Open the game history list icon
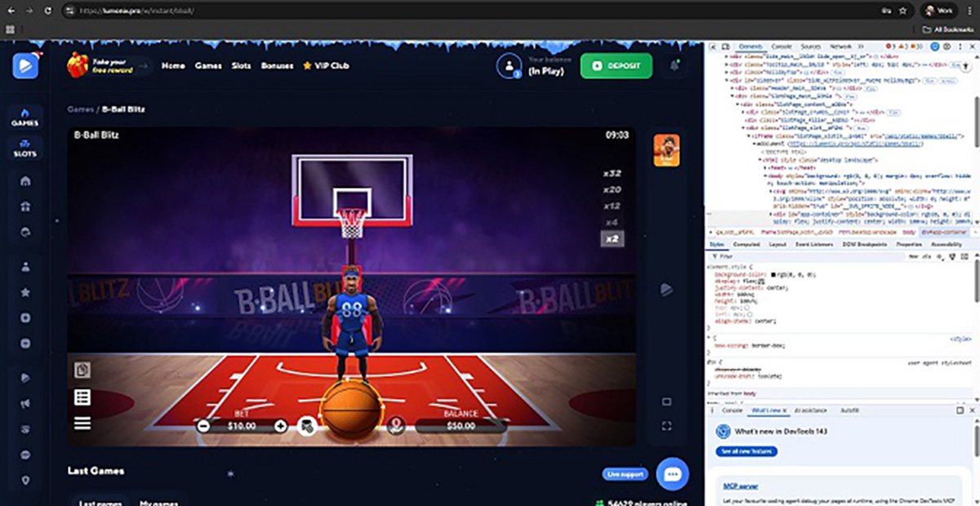The height and width of the screenshot is (506, 980). pyautogui.click(x=82, y=397)
